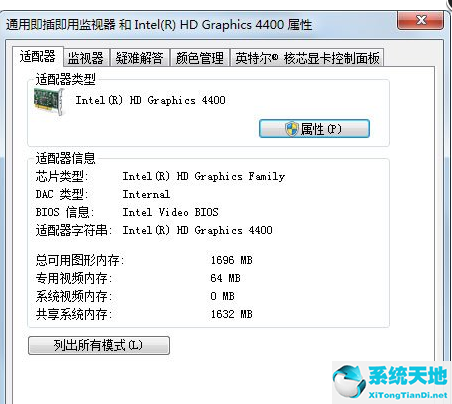Click the DAC 类型 value Internal
The height and width of the screenshot is (404, 452).
146,194
